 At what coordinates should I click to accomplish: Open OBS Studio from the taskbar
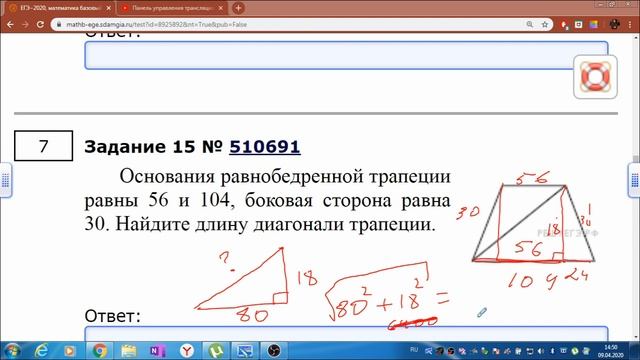[274, 351]
